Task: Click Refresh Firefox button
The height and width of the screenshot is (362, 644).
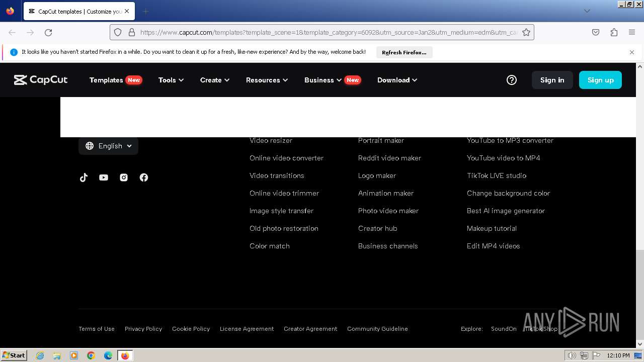Action: click(404, 52)
